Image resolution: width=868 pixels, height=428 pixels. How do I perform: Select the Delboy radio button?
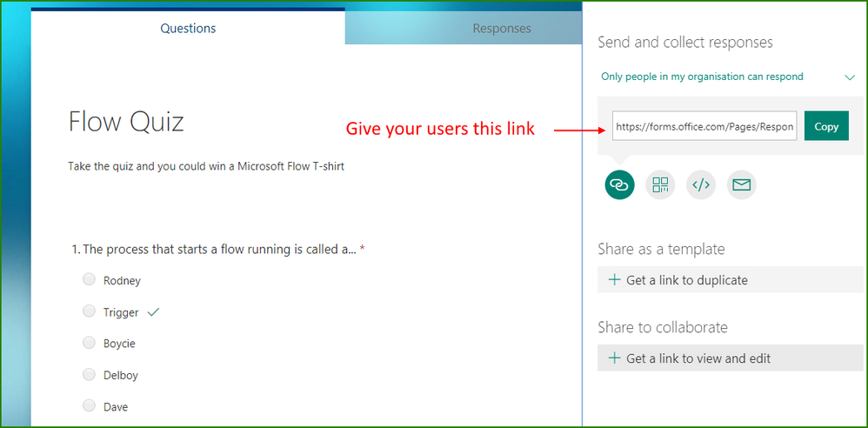pos(89,374)
